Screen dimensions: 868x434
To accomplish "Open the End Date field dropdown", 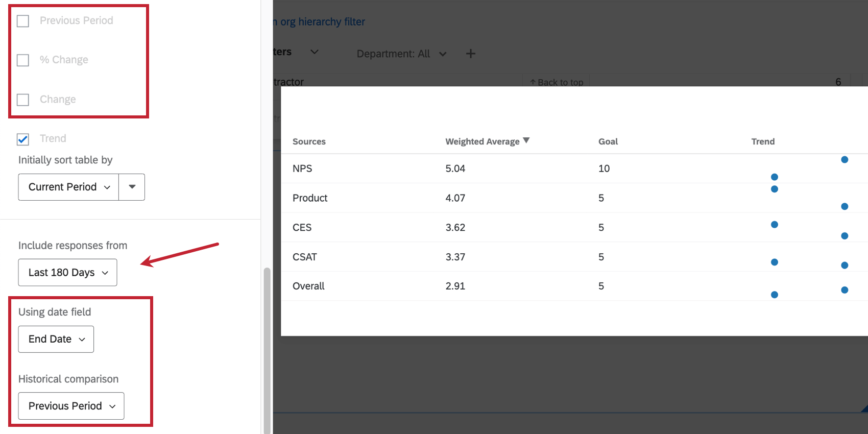I will pyautogui.click(x=56, y=339).
